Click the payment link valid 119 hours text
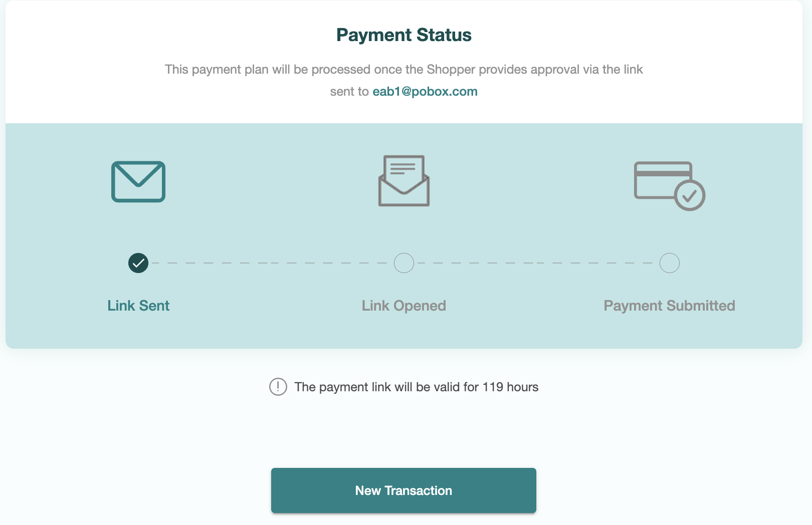The height and width of the screenshot is (525, 812). [x=417, y=387]
